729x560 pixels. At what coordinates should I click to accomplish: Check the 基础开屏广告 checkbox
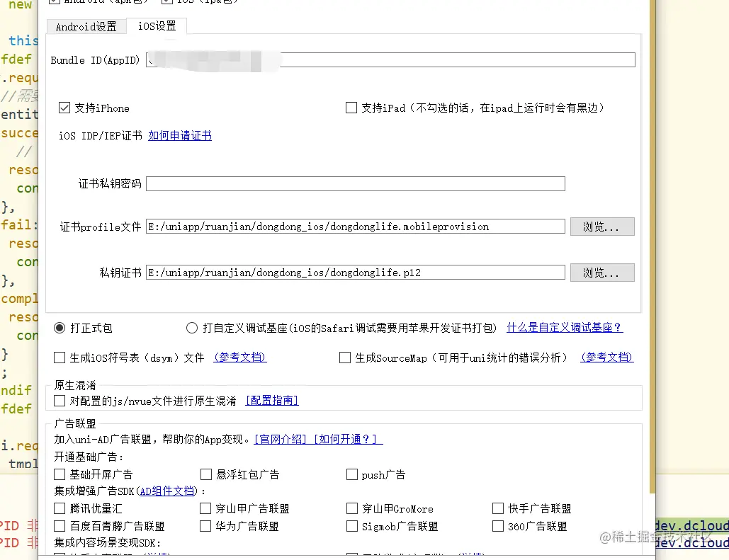pos(60,474)
